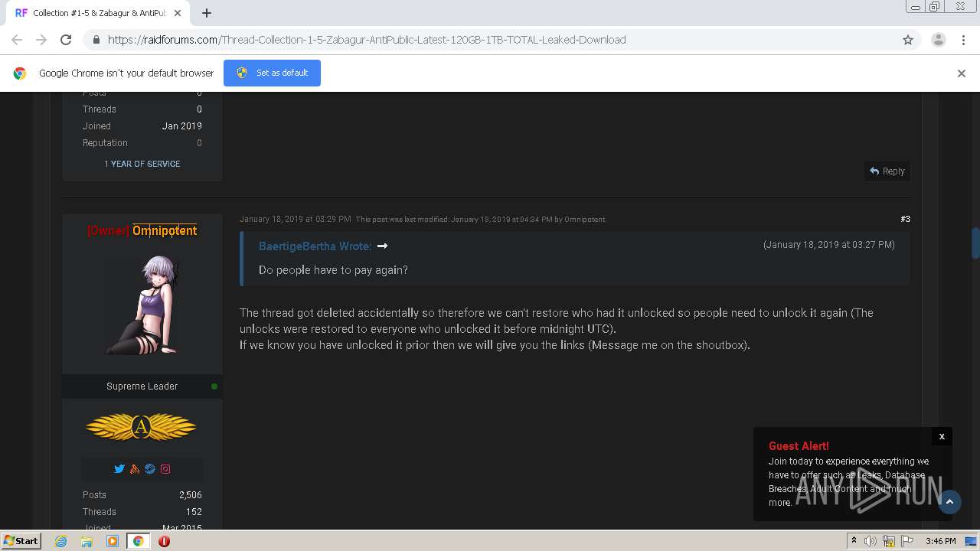The image size is (980, 551).
Task: Open Action Center flag tray icon
Action: click(907, 540)
